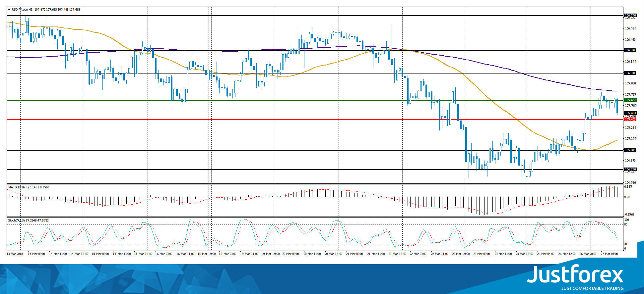Click the 19 Mar 03:00 time label
The image size is (644, 294).
(x=227, y=254)
